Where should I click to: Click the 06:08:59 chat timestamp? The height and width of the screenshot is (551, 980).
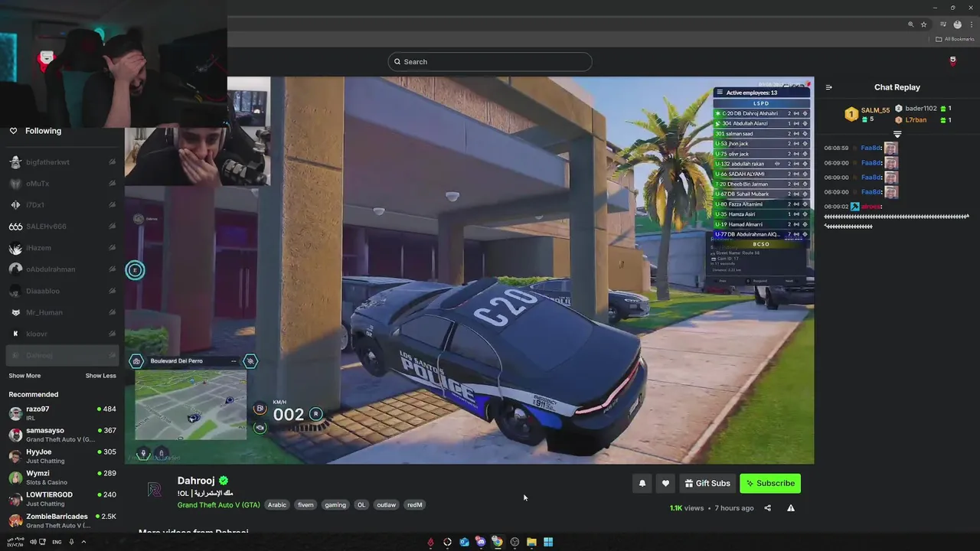coord(836,148)
